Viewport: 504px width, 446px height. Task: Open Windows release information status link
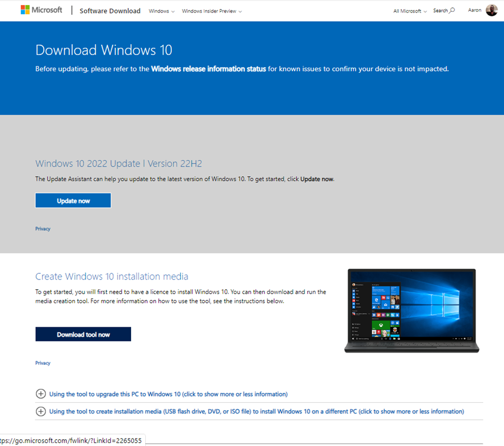point(208,69)
